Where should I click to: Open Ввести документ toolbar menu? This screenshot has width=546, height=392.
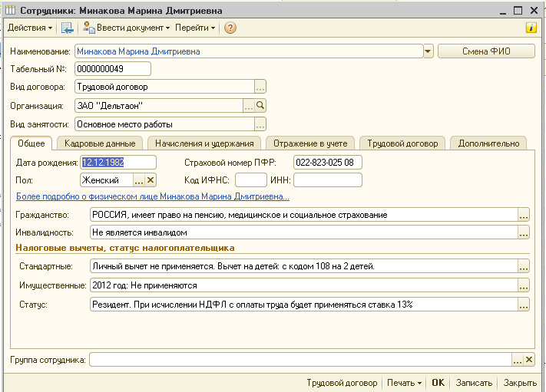pos(127,28)
